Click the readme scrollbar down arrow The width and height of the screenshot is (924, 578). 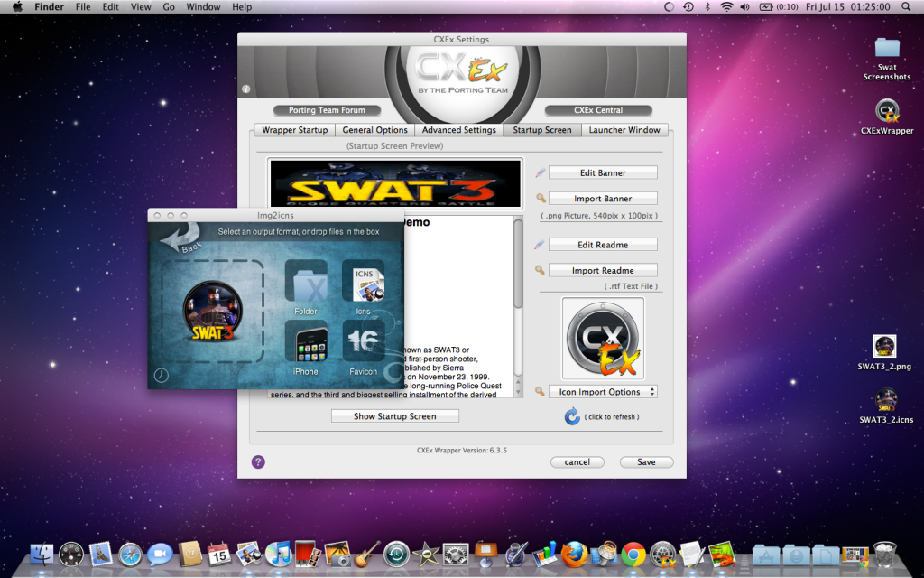519,392
